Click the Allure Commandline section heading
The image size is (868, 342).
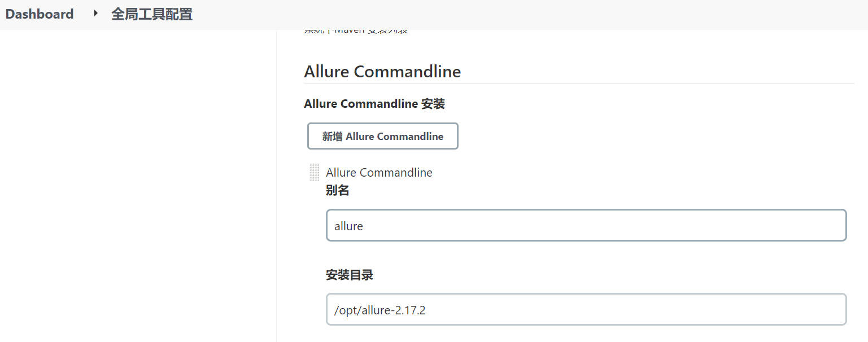382,72
